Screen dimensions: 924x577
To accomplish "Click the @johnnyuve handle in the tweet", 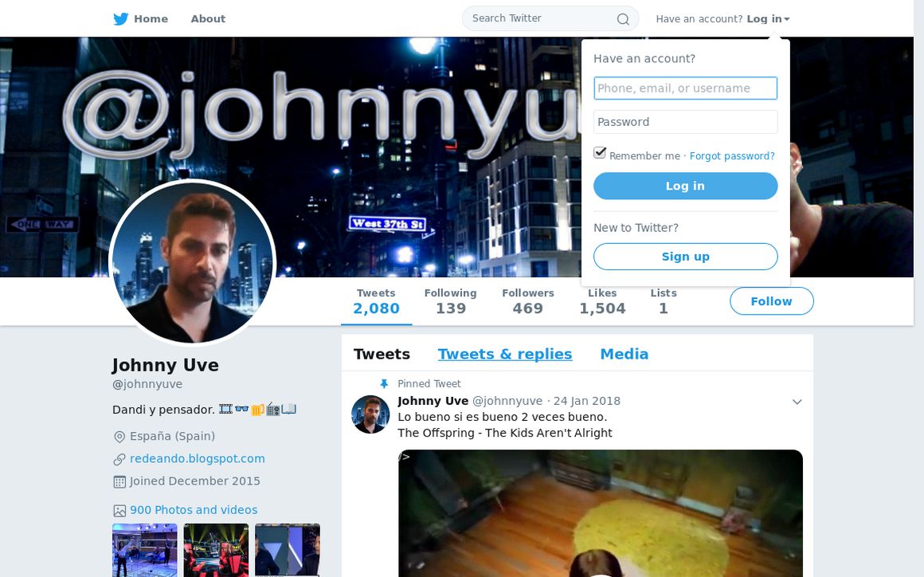I will point(507,401).
